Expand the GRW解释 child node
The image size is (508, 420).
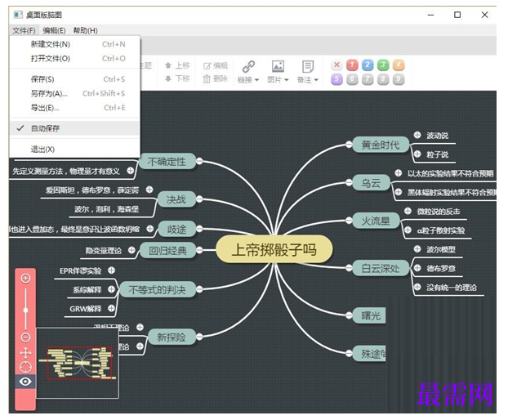click(111, 308)
